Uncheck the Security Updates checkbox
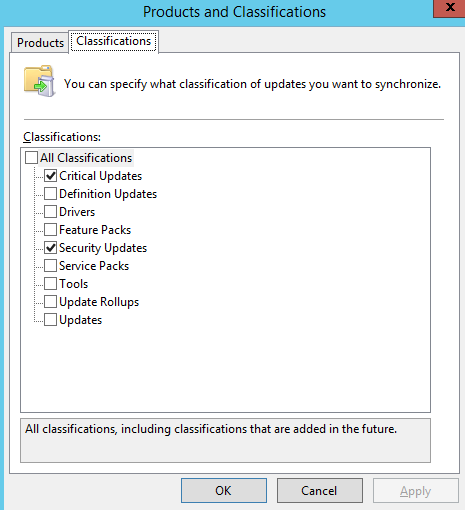Viewport: 465px width, 510px height. (x=50, y=248)
